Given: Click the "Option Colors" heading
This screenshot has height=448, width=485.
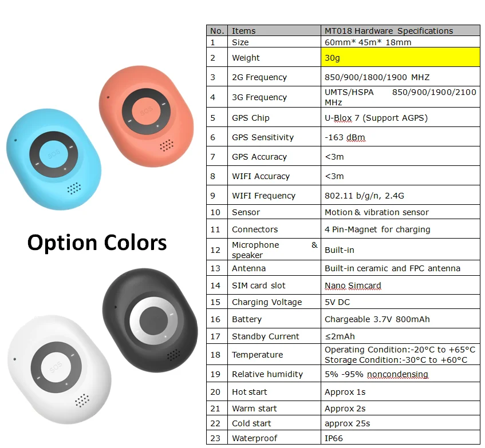Looking at the screenshot, I should (x=97, y=242).
